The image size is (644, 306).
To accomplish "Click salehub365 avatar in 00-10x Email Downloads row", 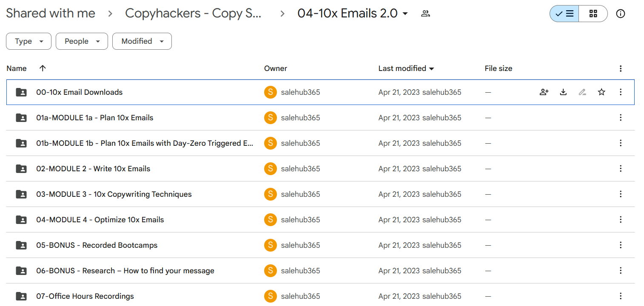I will point(271,92).
